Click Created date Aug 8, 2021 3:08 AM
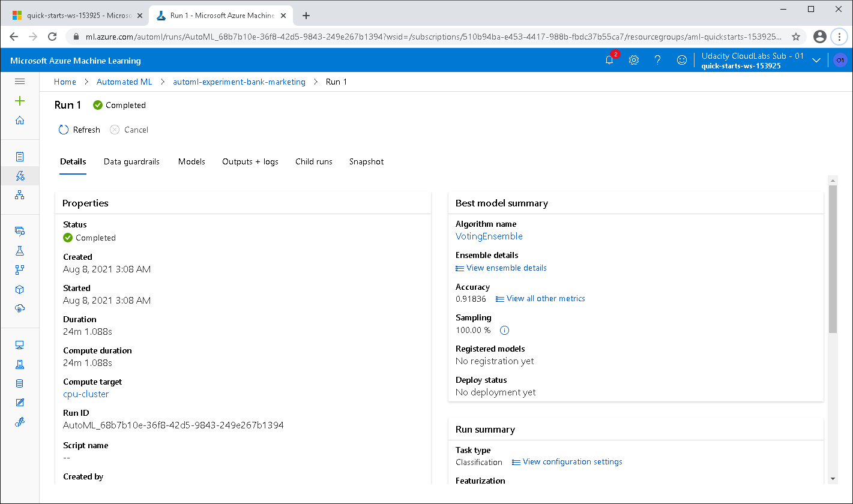 (107, 269)
